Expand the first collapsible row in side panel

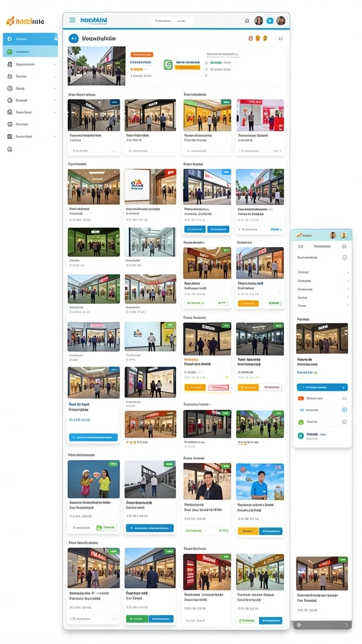tap(322, 272)
